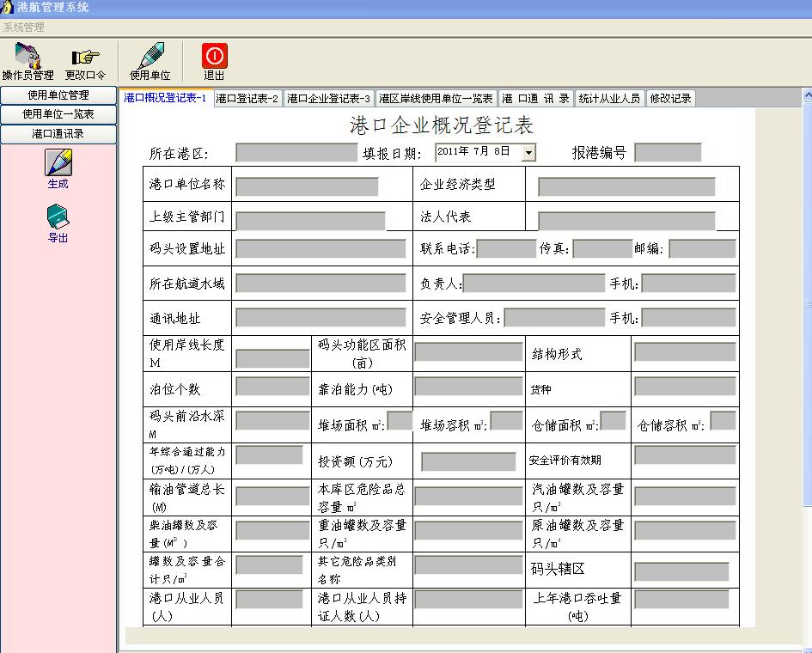Image resolution: width=812 pixels, height=653 pixels.
Task: Focus the 上年港口吞吐量 input field
Action: click(681, 599)
